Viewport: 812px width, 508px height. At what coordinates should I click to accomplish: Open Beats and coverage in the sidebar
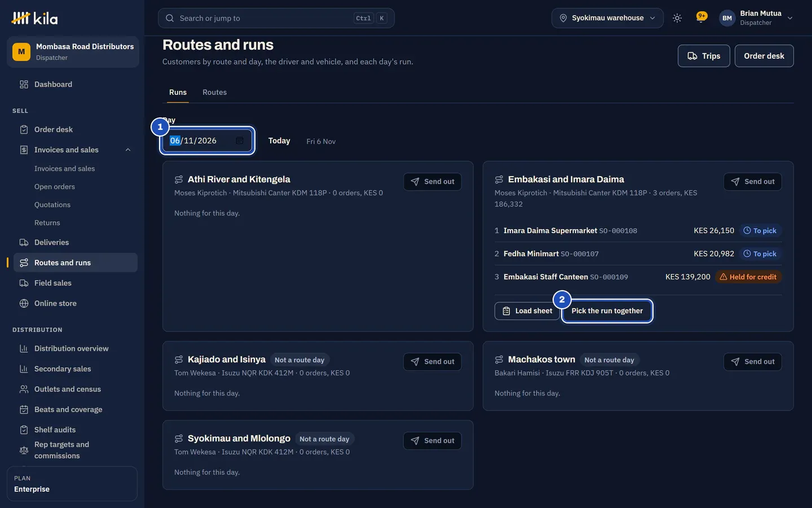pyautogui.click(x=76, y=409)
